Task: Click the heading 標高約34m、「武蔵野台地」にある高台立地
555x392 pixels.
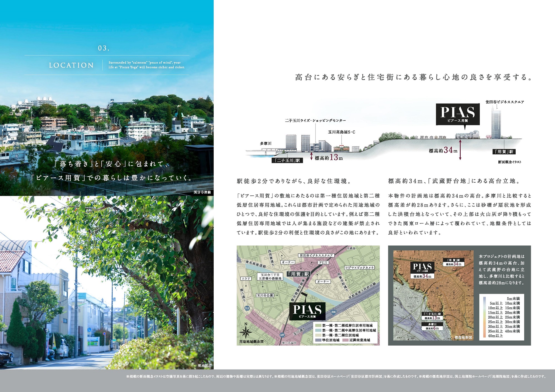Action: click(x=455, y=181)
